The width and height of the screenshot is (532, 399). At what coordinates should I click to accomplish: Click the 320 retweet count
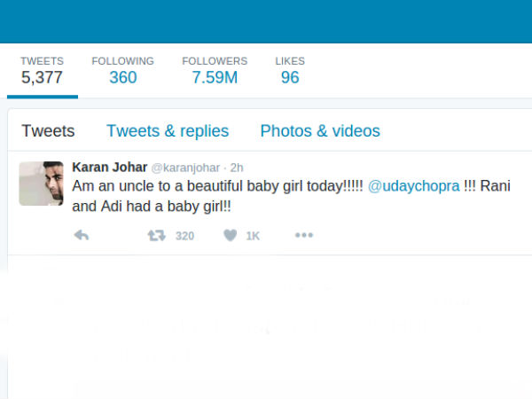pos(184,236)
